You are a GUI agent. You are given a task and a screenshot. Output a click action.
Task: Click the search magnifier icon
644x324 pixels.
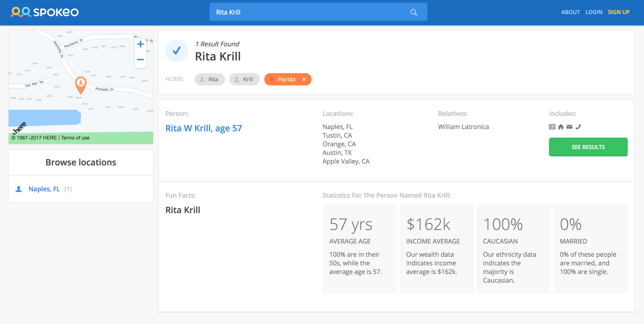coord(413,12)
